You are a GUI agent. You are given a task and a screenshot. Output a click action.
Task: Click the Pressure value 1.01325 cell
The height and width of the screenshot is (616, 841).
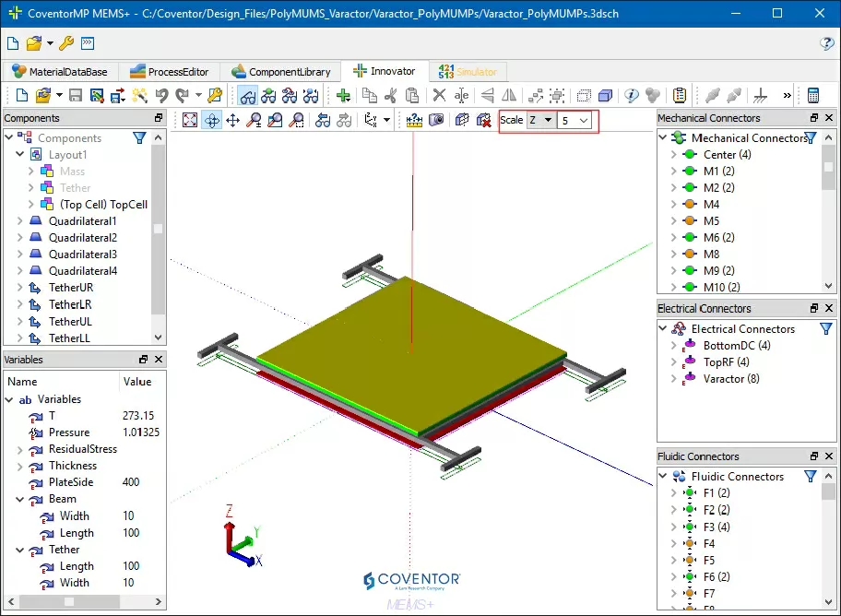[141, 432]
